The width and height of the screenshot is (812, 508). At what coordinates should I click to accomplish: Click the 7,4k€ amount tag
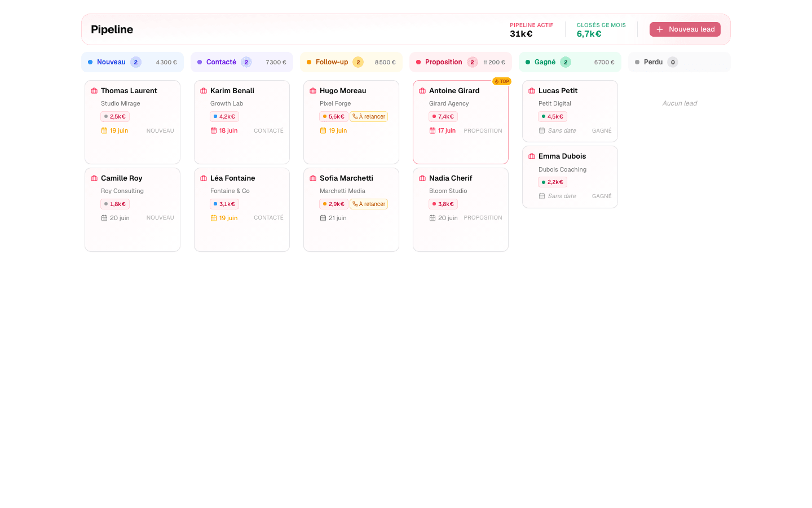point(443,117)
